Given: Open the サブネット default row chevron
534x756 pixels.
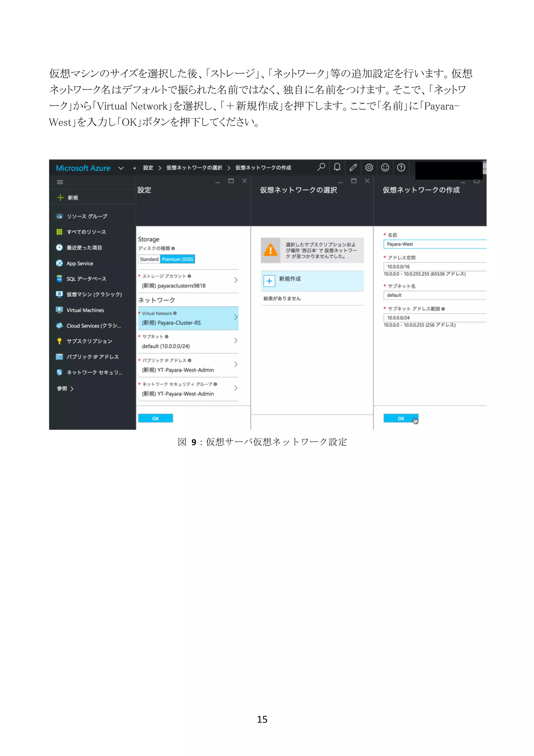Looking at the screenshot, I should (x=235, y=340).
